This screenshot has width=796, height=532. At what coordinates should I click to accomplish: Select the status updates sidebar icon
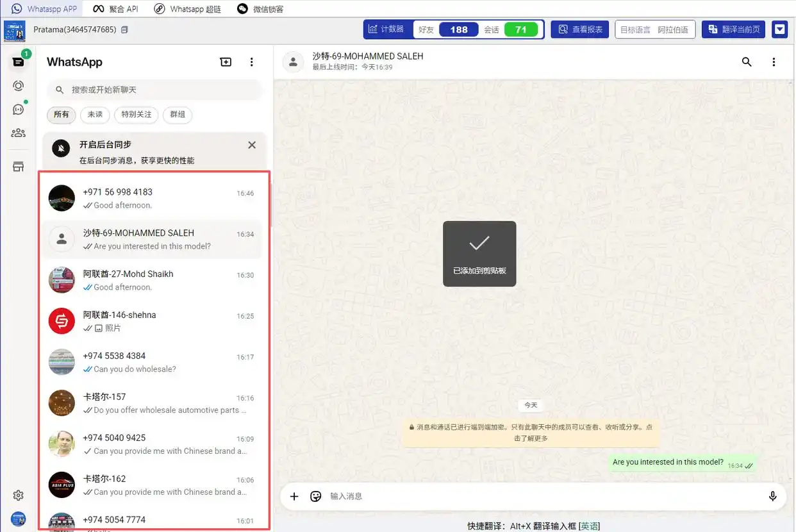[x=17, y=85]
